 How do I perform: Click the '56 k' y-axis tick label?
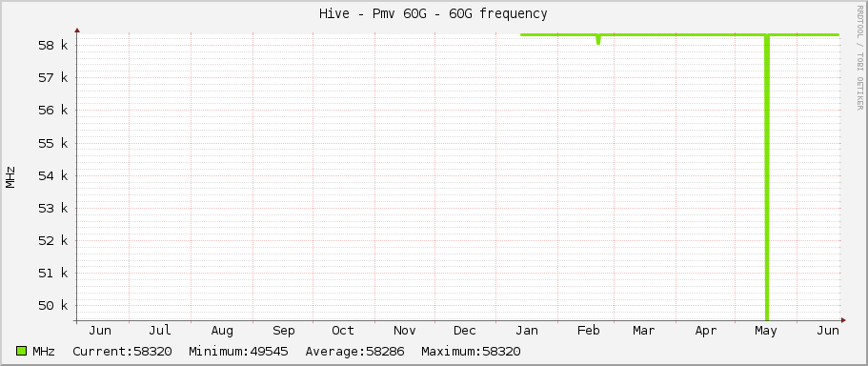coord(53,111)
